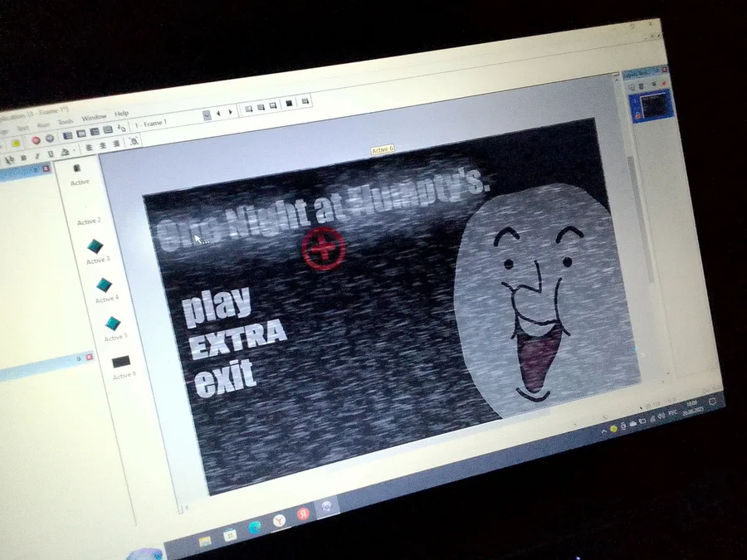The height and width of the screenshot is (560, 747).
Task: Select the red crosshair object on the frame
Action: [324, 248]
